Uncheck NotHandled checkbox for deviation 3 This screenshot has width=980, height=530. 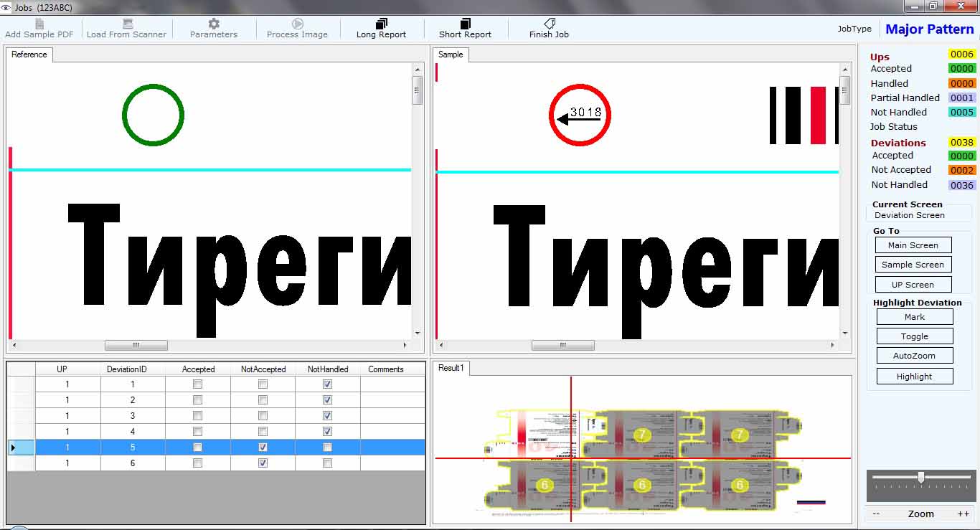[327, 416]
